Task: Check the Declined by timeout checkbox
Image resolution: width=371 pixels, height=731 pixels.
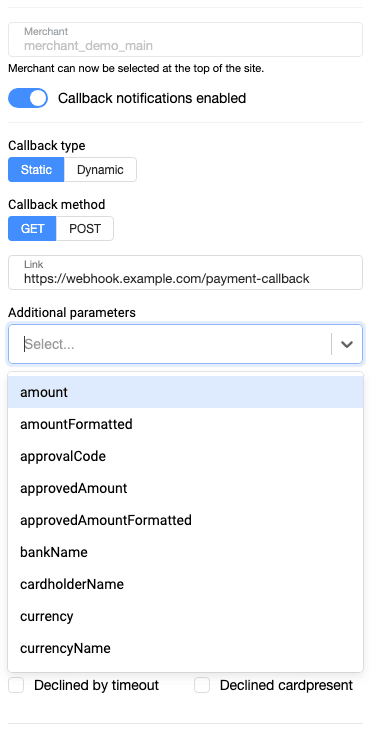Action: 16,685
